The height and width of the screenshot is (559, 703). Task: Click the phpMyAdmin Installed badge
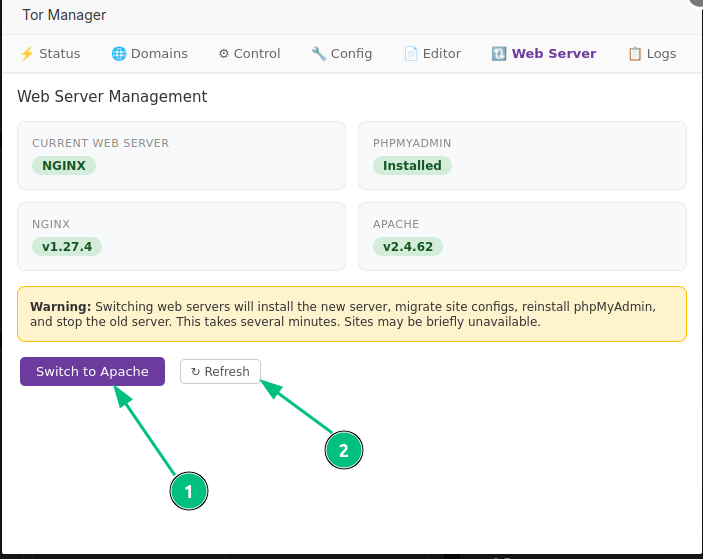pos(412,165)
